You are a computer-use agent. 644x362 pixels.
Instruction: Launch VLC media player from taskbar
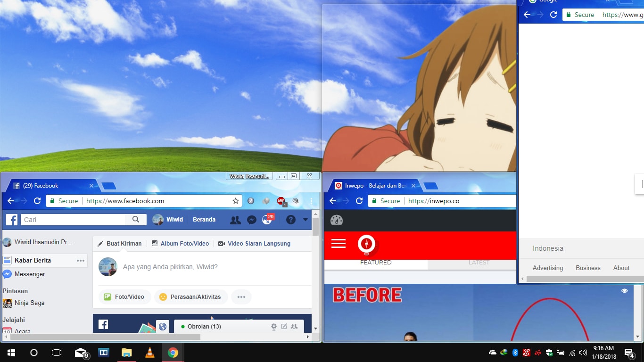point(149,353)
